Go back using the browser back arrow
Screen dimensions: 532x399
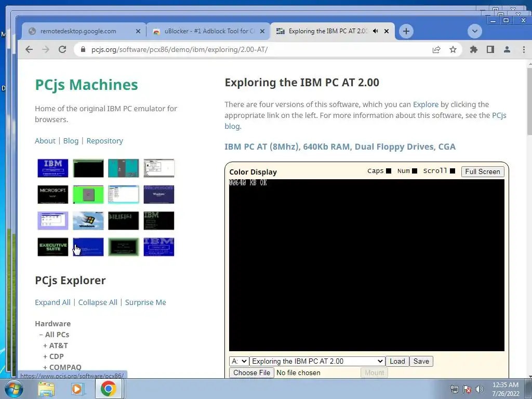pos(29,49)
